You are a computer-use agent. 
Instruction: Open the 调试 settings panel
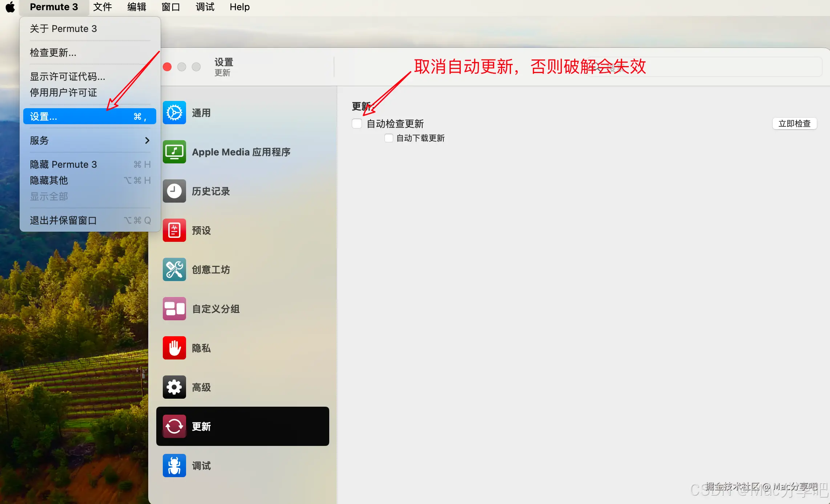click(x=201, y=466)
